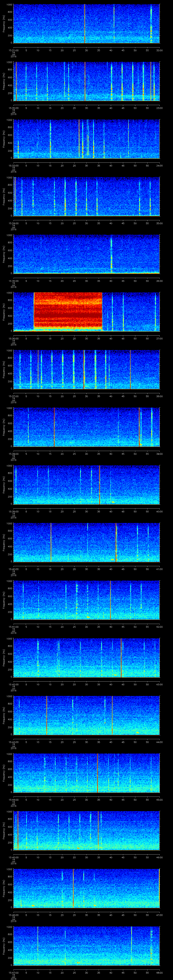Select the '35:00' end time label
The image size is (173, 980).
[x=159, y=223]
